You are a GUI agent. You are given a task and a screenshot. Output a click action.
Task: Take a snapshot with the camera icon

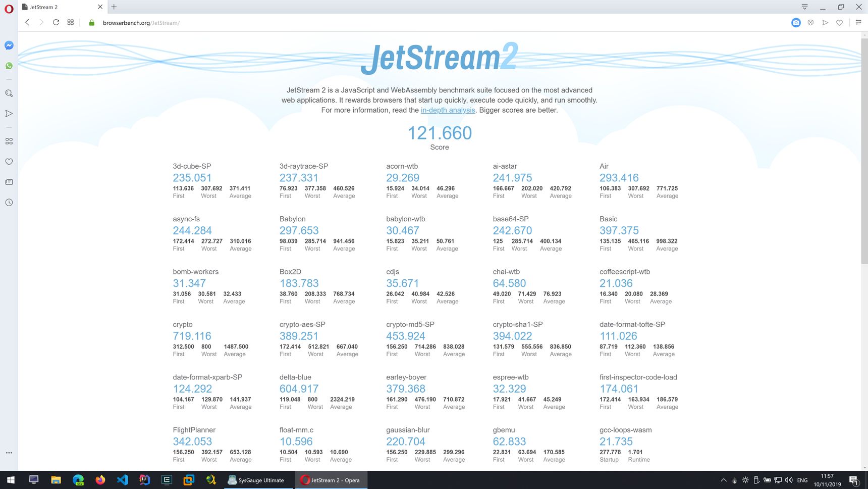[796, 22]
